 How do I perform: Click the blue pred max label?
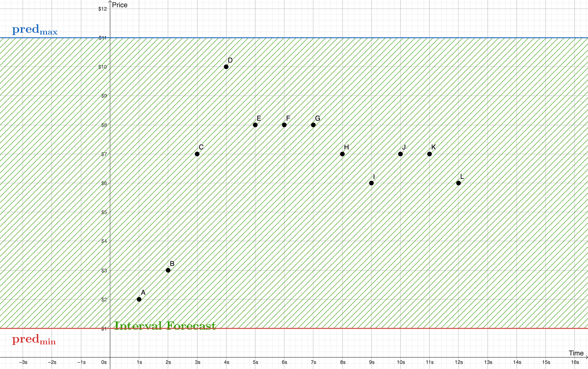(x=35, y=30)
